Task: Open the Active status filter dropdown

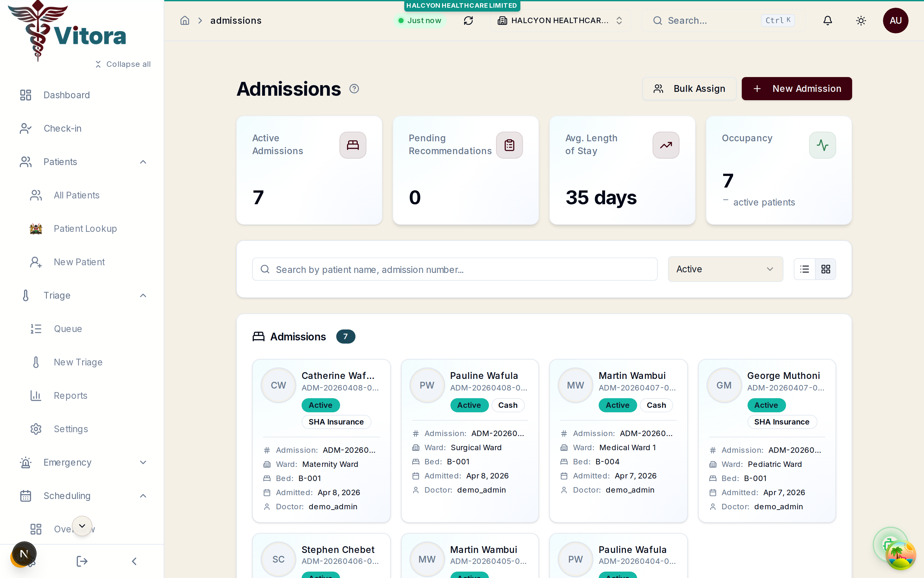Action: (725, 269)
